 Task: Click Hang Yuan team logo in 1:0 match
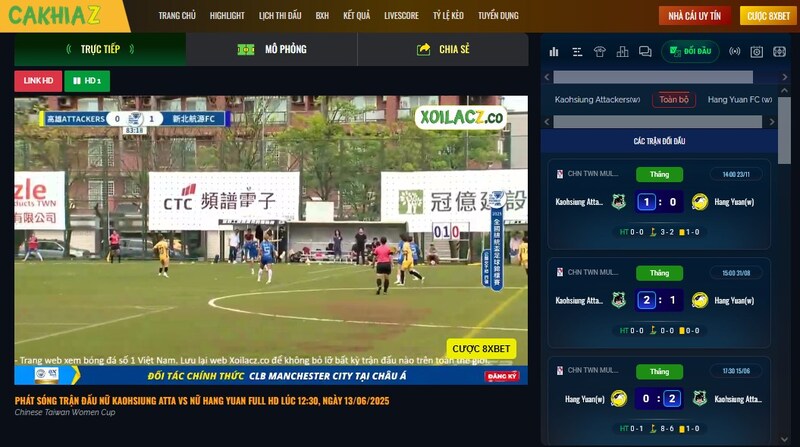click(699, 202)
